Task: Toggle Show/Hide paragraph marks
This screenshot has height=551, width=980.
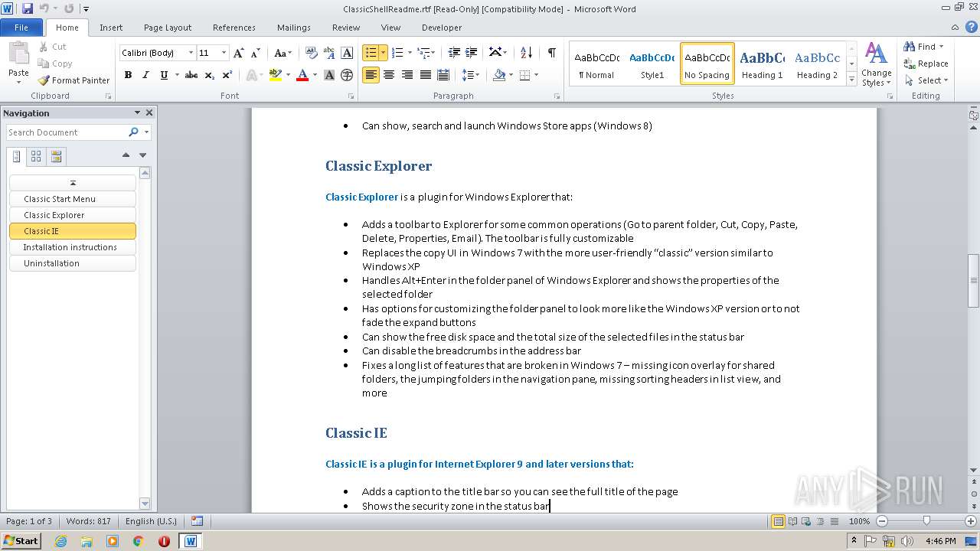Action: coord(551,53)
